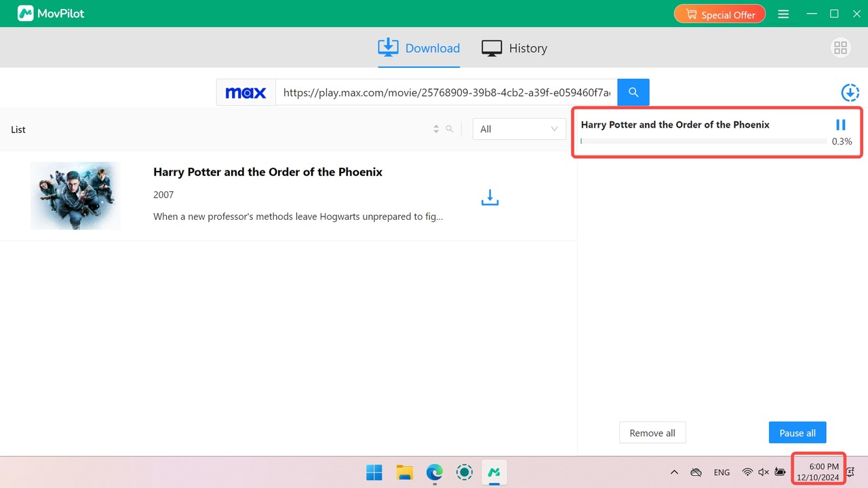Maximize the MovPilot window
The height and width of the screenshot is (488, 868).
[834, 14]
